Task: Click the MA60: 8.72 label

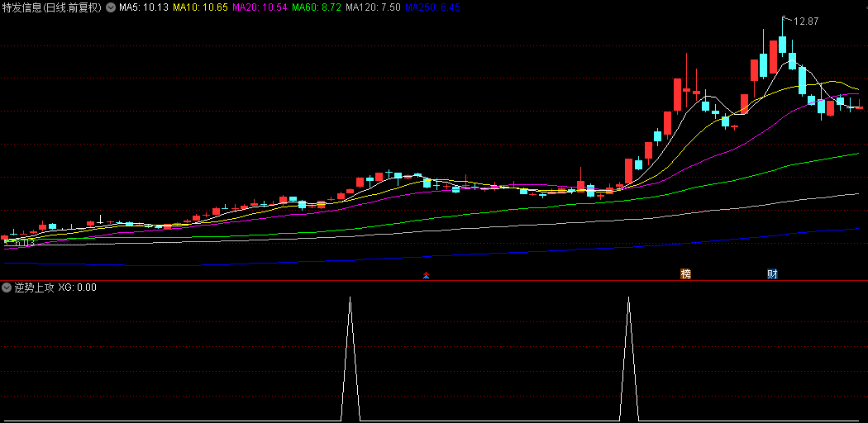Action: click(316, 7)
